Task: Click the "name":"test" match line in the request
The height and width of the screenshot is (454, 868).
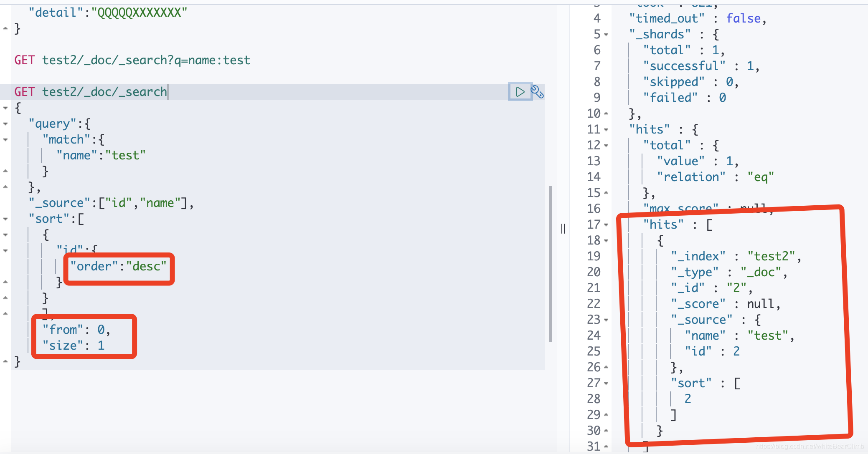Action: (x=101, y=155)
